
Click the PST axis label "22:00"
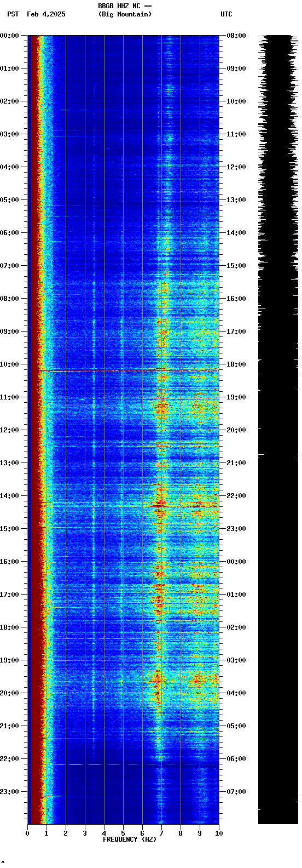coord(9,759)
